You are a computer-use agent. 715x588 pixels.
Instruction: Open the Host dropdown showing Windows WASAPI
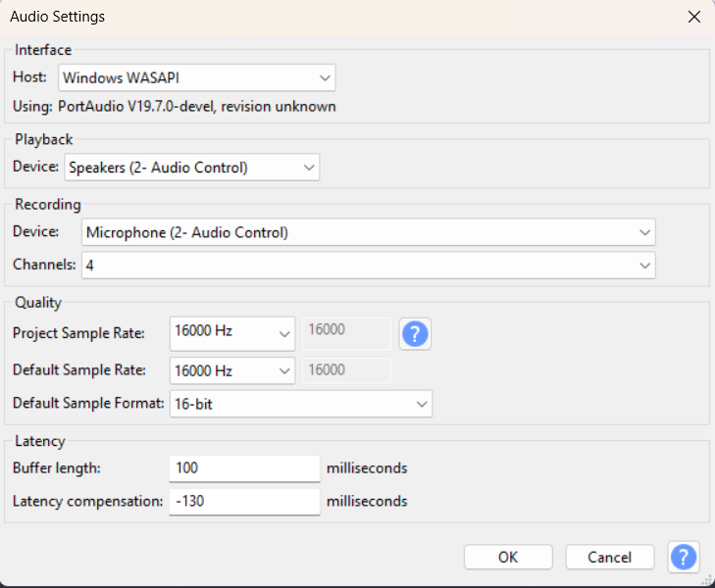pyautogui.click(x=197, y=77)
